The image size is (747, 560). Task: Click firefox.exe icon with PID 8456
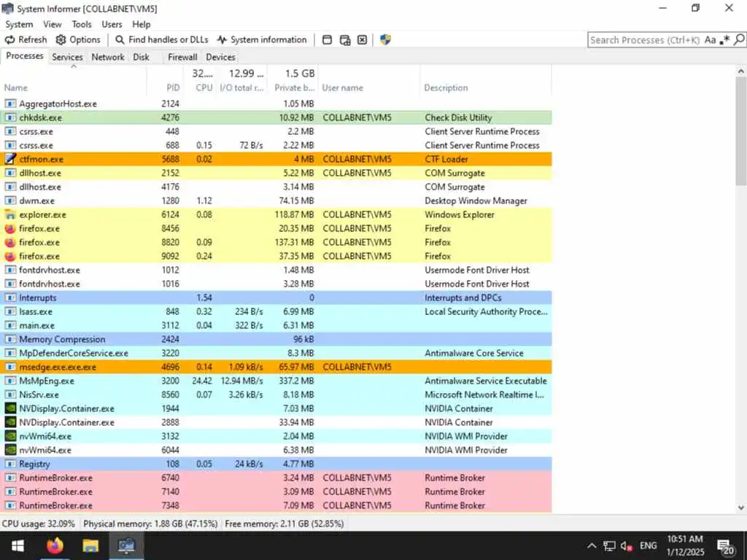10,228
